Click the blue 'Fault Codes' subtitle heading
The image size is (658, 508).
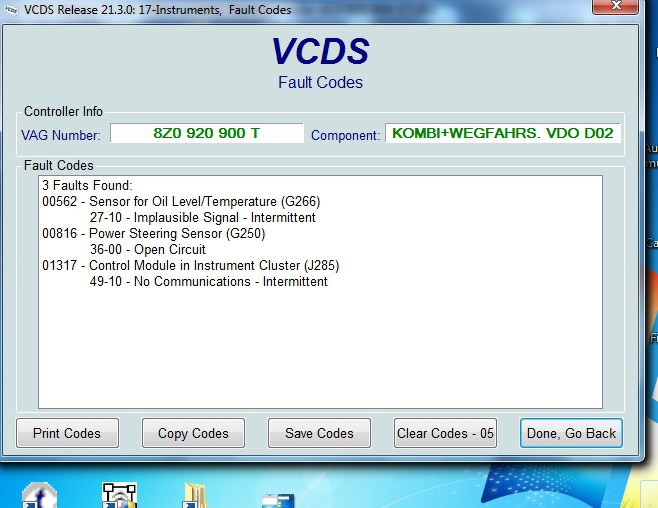click(320, 82)
